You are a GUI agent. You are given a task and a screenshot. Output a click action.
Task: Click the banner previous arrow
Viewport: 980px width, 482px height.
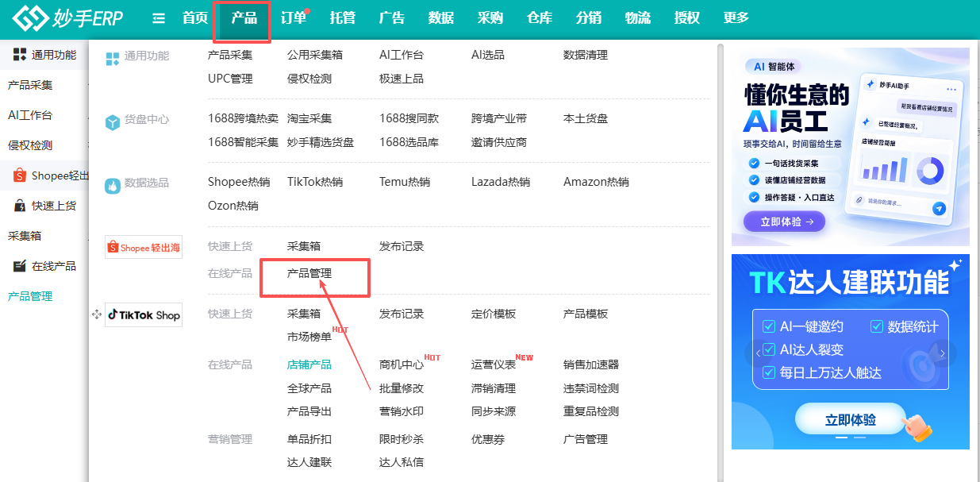click(758, 353)
